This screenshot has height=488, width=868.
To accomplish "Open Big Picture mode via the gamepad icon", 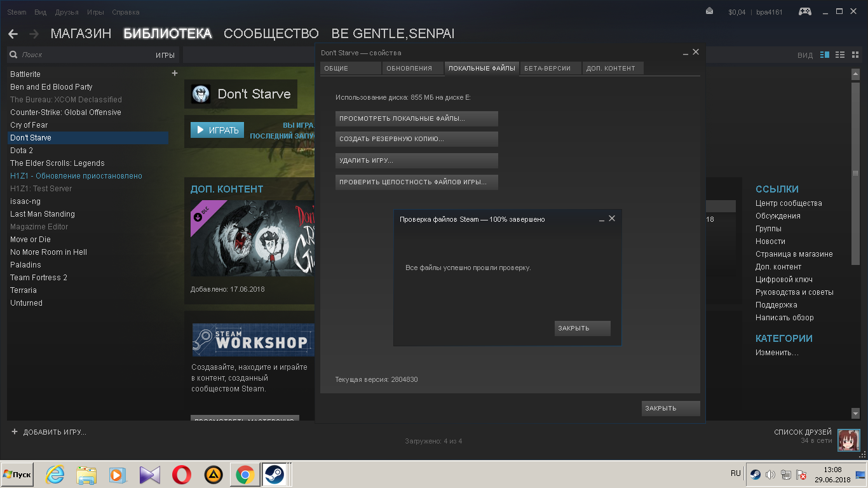I will pyautogui.click(x=804, y=11).
